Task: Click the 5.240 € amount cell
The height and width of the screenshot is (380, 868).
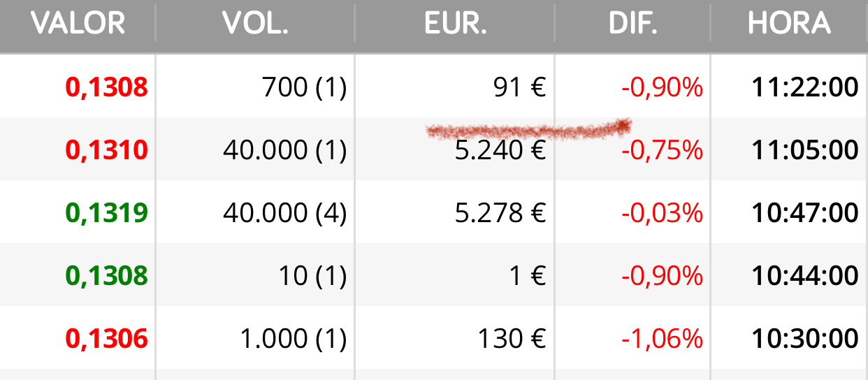Action: coord(500,150)
